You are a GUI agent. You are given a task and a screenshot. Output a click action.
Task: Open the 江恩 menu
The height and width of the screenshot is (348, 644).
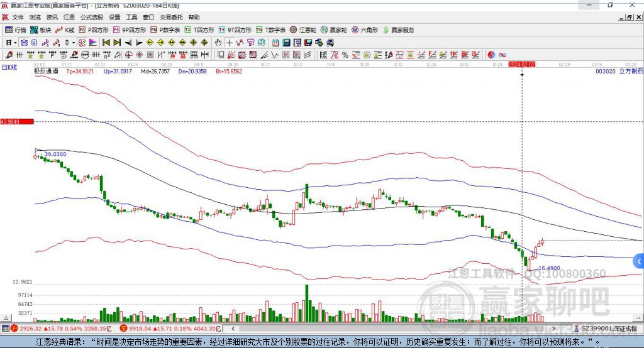tap(69, 18)
